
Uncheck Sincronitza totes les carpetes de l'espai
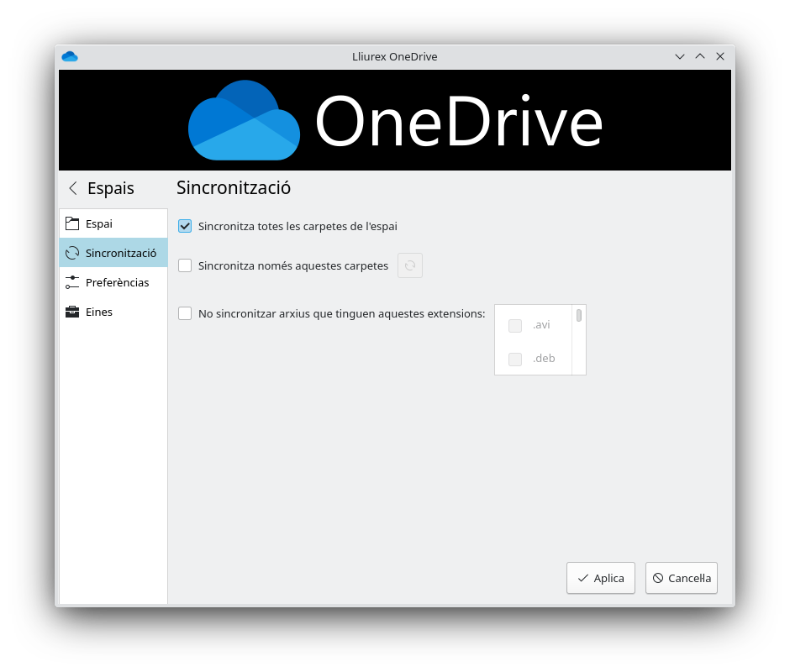(x=185, y=226)
